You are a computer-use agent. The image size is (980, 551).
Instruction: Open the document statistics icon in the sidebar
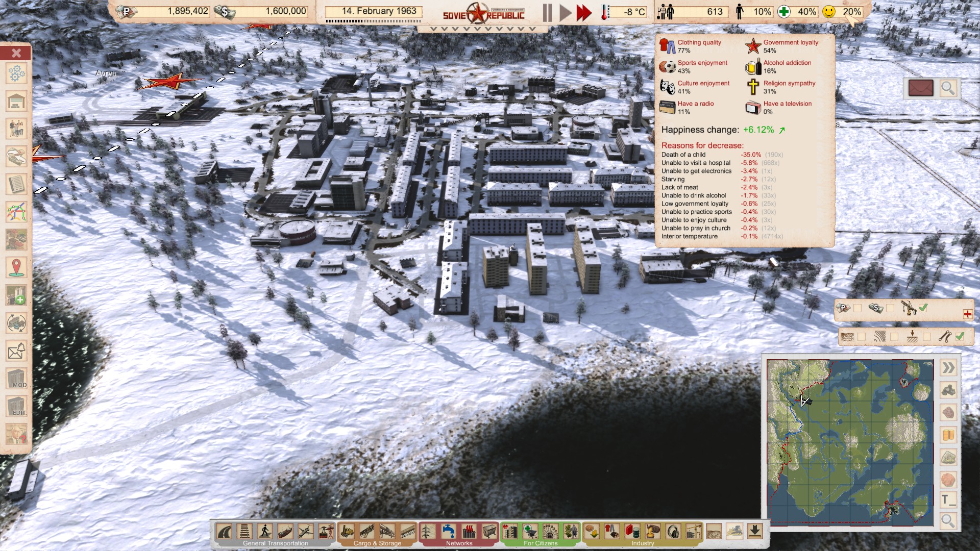[16, 184]
